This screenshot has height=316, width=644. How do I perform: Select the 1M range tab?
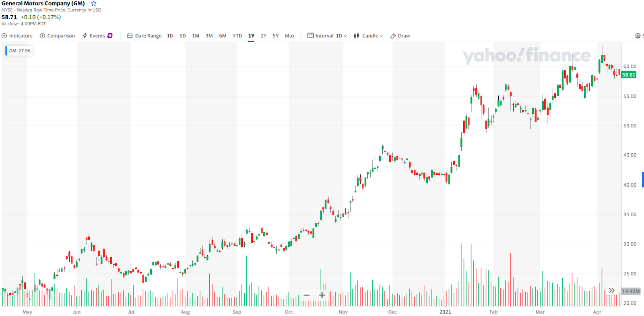(196, 36)
